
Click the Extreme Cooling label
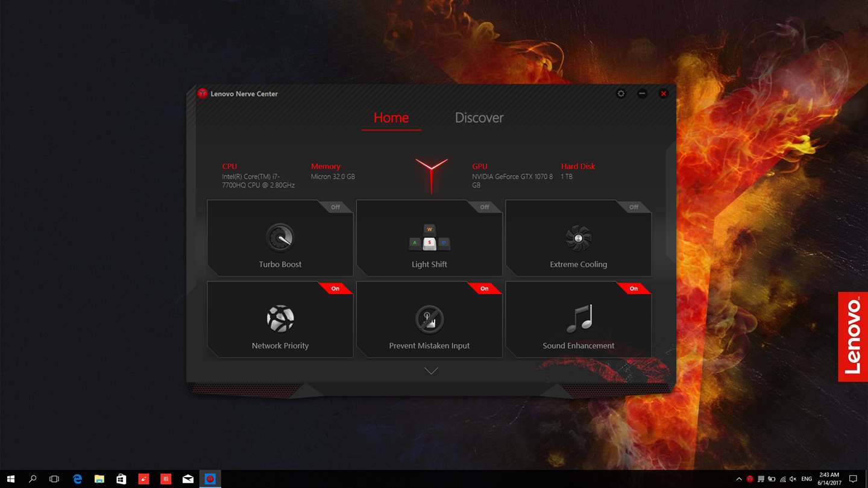579,264
